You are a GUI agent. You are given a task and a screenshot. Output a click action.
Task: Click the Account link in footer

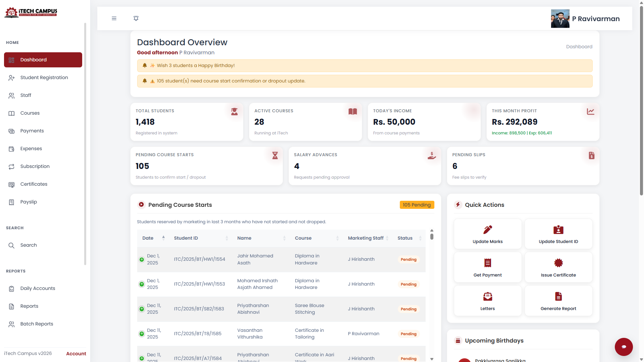[76, 354]
